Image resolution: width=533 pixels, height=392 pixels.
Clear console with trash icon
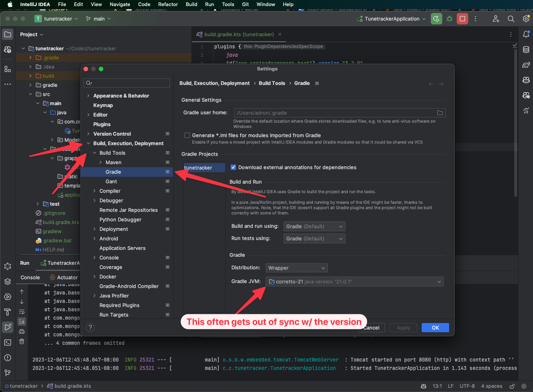point(22,341)
